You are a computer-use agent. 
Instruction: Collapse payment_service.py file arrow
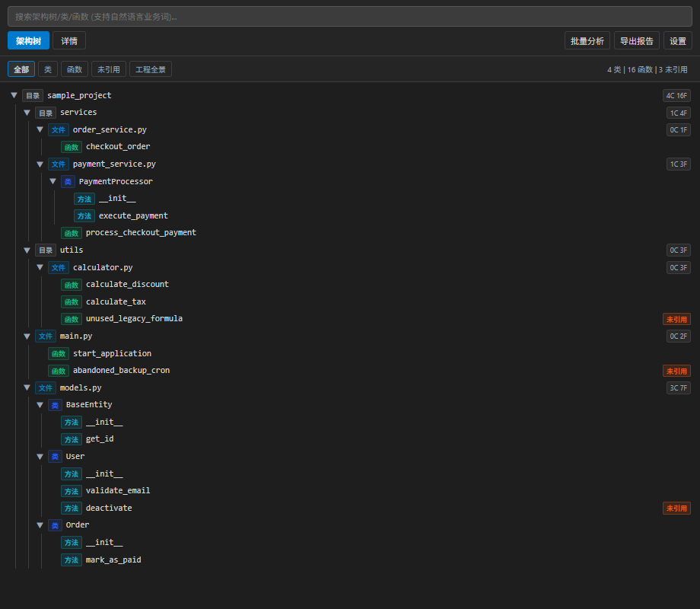40,164
